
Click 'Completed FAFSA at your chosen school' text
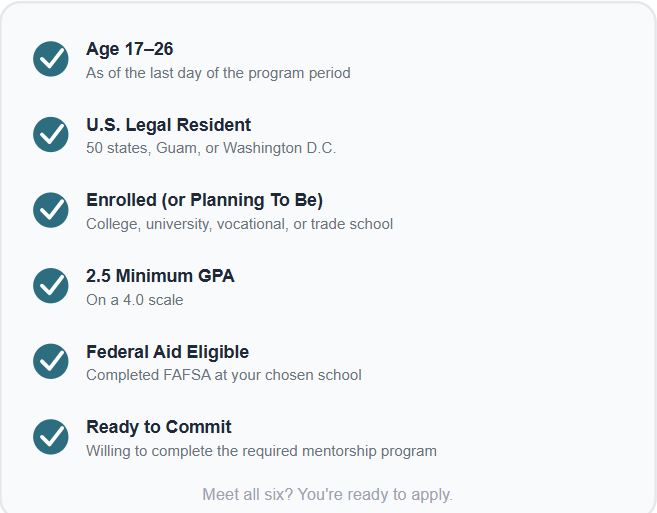pyautogui.click(x=224, y=375)
